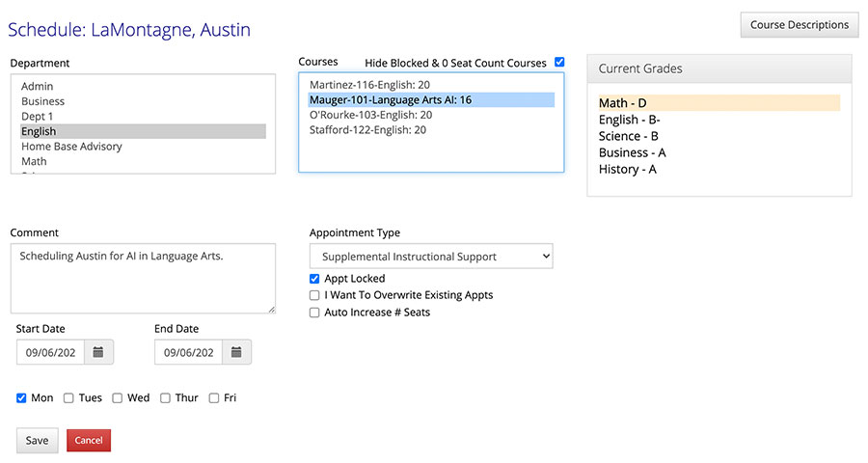Click the Science - B grade row
Viewport: 868px width, 463px height.
(719, 136)
